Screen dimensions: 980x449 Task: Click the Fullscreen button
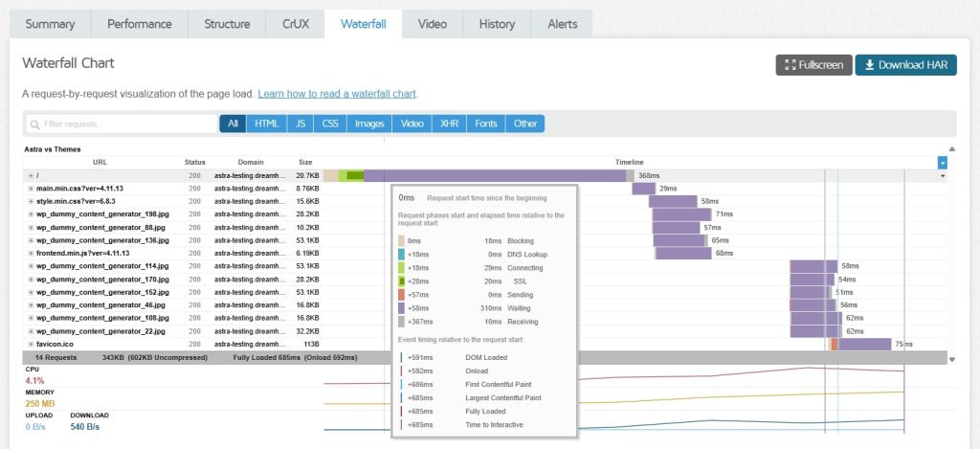[x=813, y=65]
